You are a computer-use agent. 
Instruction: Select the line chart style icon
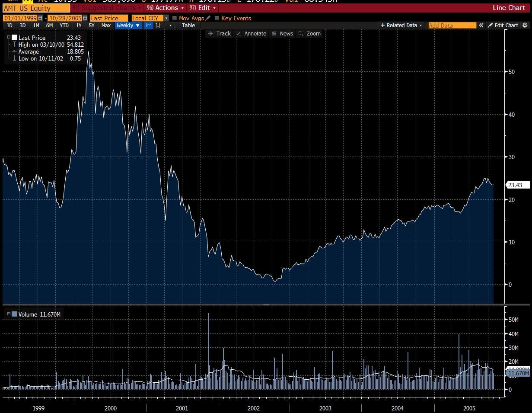(x=149, y=26)
